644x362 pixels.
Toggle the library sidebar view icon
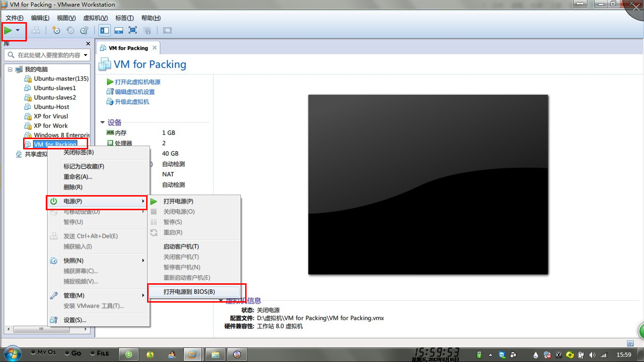pos(105,31)
